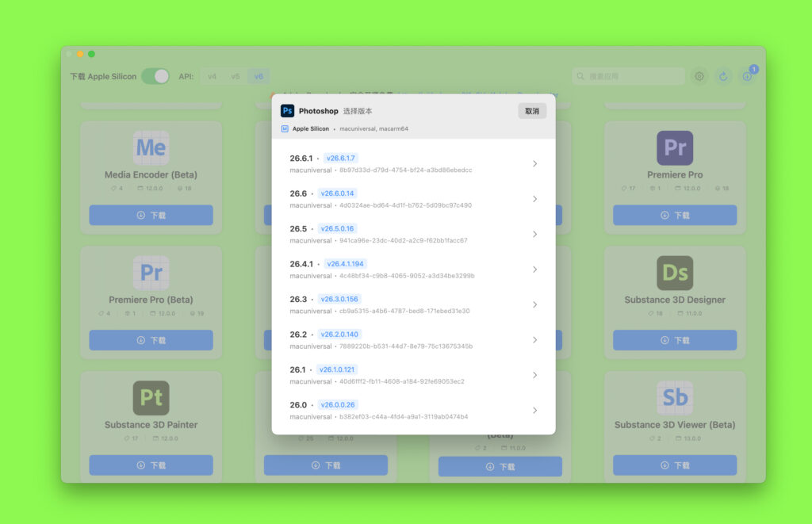Click the Premiere Pro (Beta) app icon

tap(151, 273)
